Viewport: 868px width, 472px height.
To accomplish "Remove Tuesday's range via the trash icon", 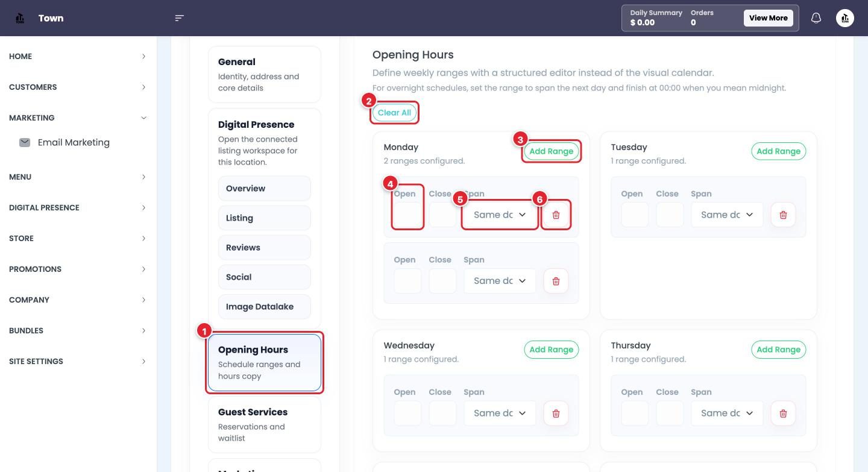I will [783, 215].
